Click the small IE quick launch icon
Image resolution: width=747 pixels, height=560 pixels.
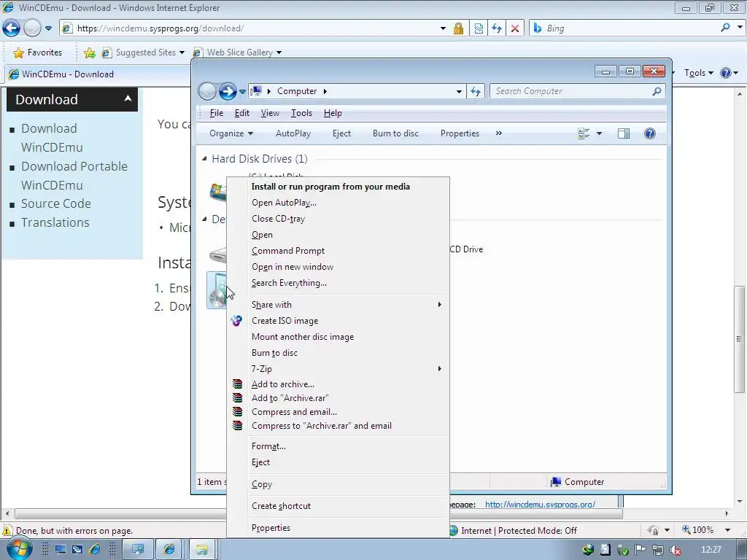point(95,550)
